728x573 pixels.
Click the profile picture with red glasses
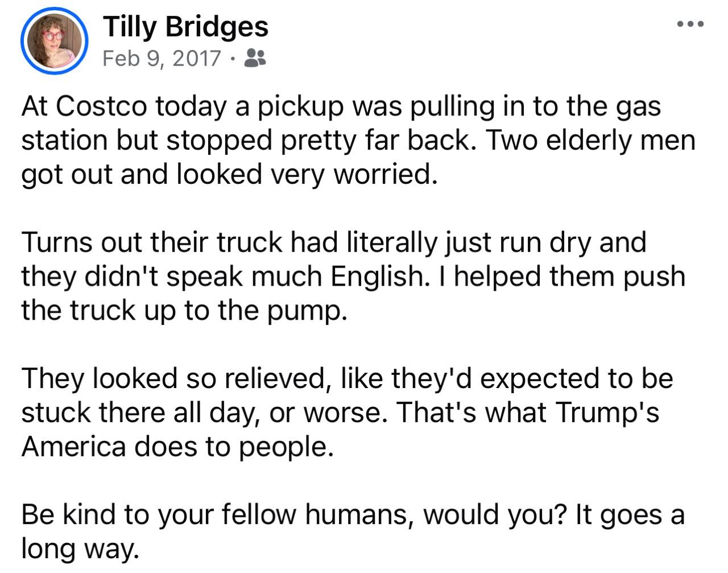pos(51,41)
